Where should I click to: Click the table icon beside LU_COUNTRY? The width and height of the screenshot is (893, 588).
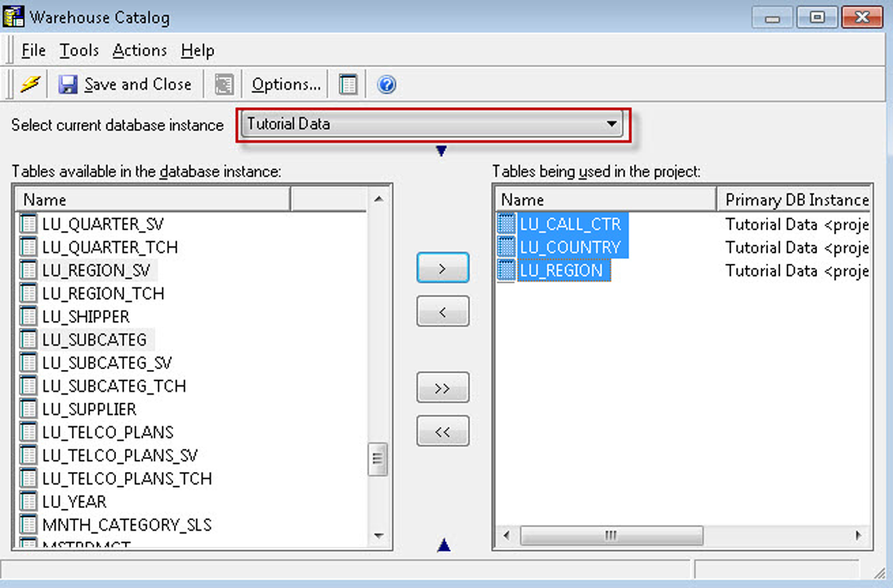click(x=506, y=247)
